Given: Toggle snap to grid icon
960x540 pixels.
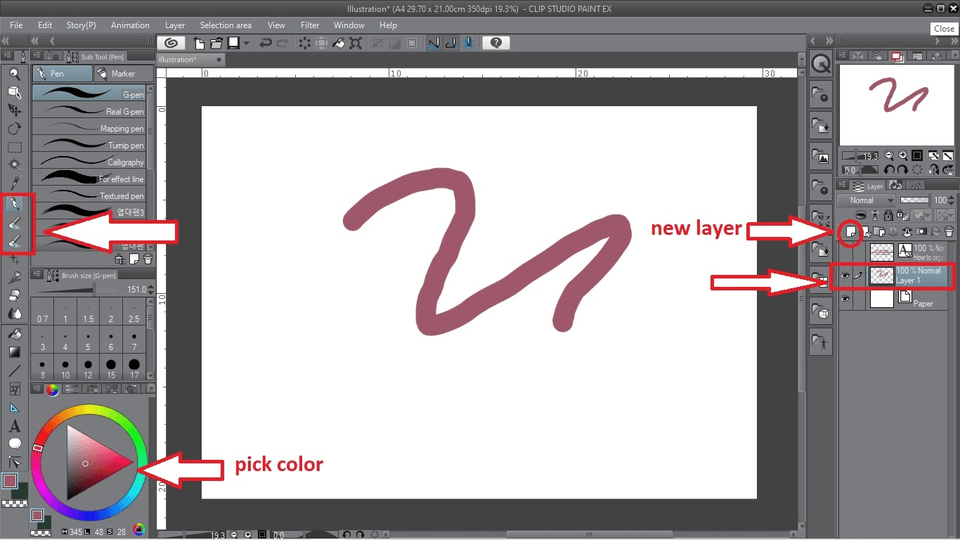Looking at the screenshot, I should pyautogui.click(x=468, y=43).
